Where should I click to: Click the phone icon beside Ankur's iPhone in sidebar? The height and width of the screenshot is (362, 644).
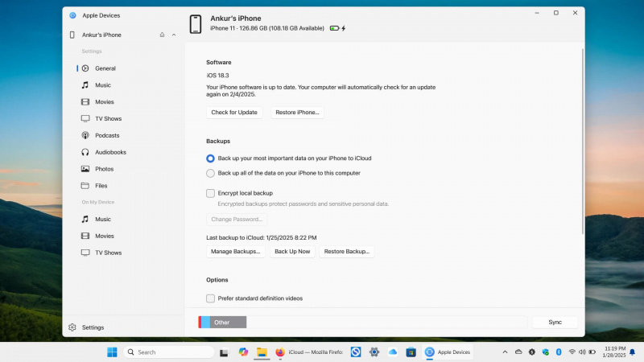[72, 35]
